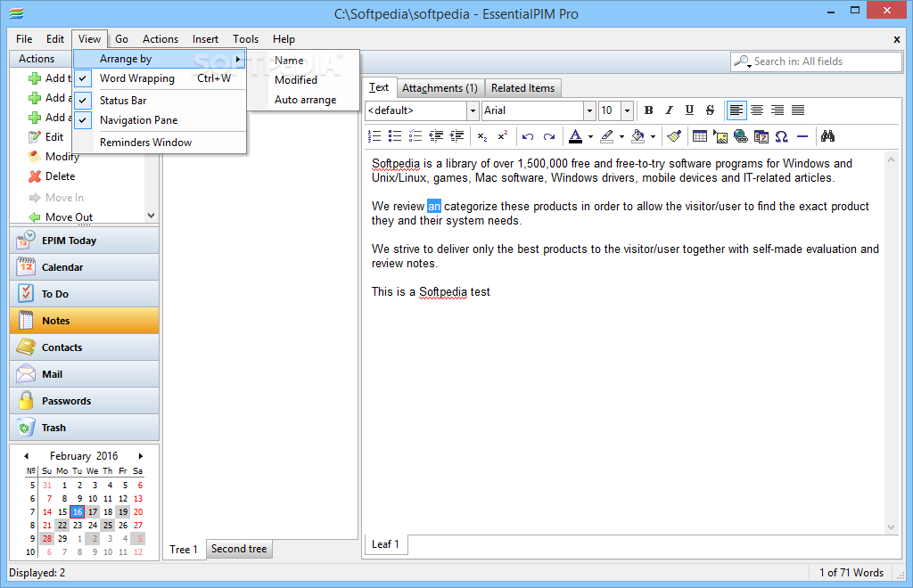Apply subscript formatting
Viewport: 913px width, 588px height.
(482, 136)
